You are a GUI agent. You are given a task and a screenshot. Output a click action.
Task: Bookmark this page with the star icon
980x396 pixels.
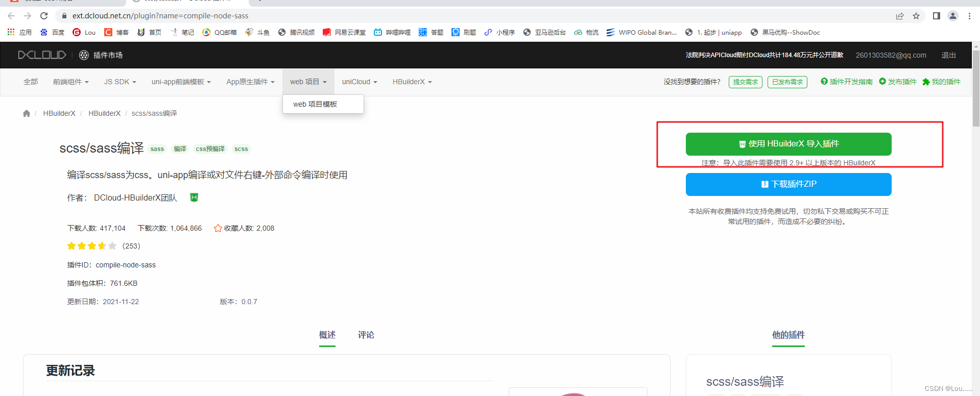click(x=916, y=16)
